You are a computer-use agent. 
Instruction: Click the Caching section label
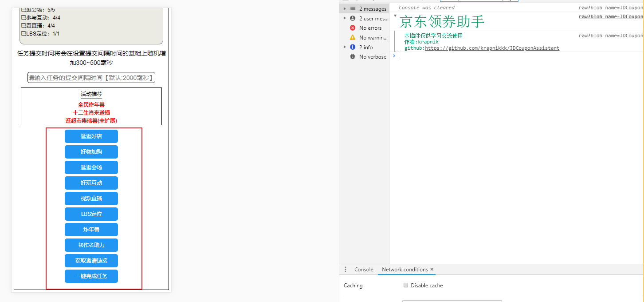point(353,286)
